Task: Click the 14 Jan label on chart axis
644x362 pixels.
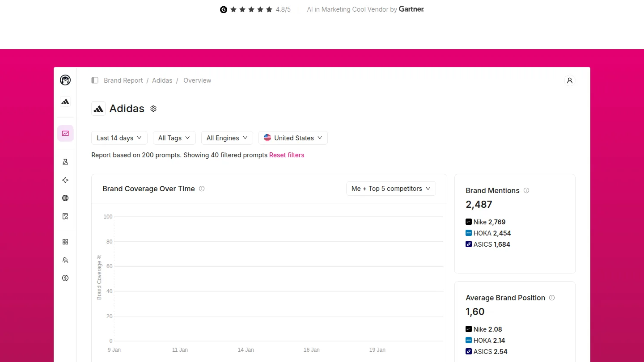Action: (x=246, y=350)
